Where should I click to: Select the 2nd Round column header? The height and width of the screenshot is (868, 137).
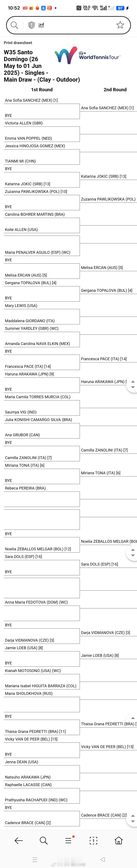pos(115,90)
